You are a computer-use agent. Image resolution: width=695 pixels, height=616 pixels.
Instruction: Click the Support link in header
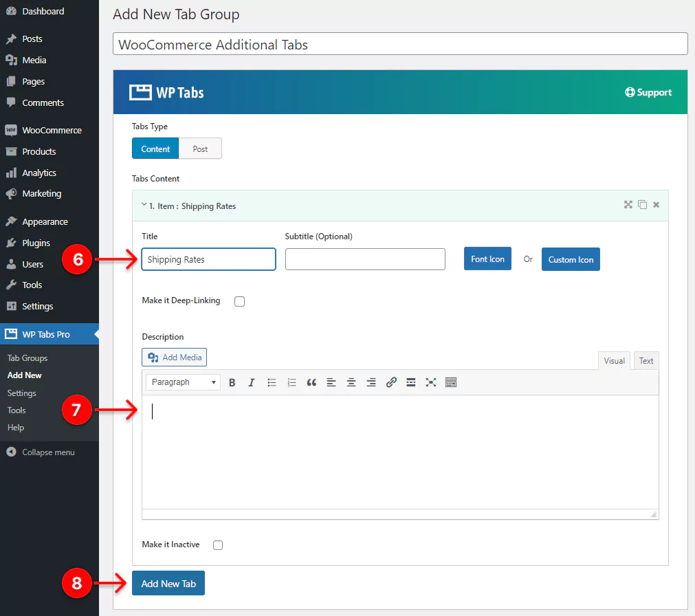(648, 92)
